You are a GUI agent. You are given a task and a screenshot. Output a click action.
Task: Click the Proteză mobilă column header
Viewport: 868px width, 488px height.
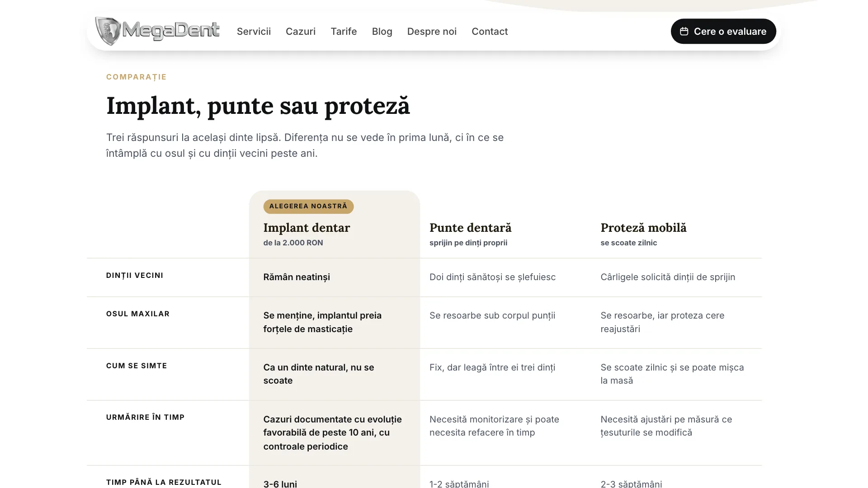(x=643, y=228)
